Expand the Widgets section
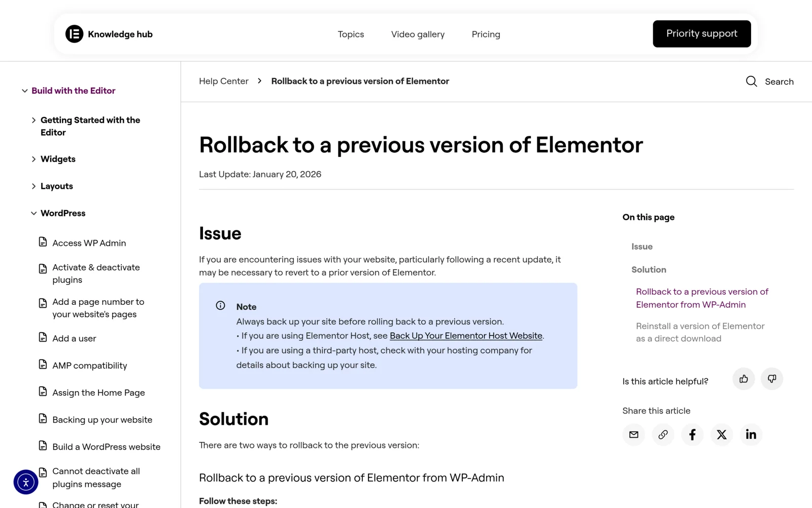 [x=33, y=159]
